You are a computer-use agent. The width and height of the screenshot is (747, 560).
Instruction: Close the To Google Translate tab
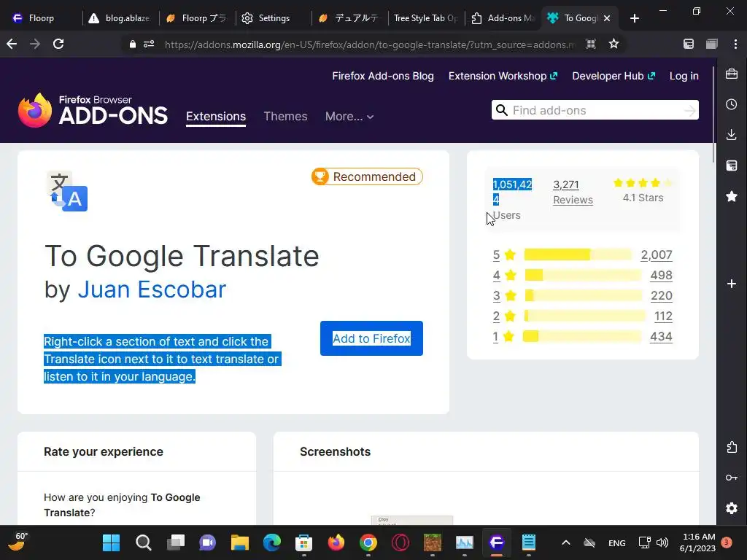tap(607, 18)
